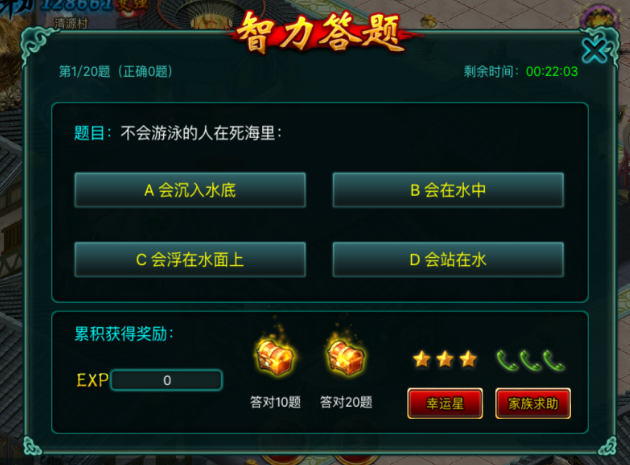Click the EXP value field
This screenshot has height=465, width=630.
tap(167, 380)
